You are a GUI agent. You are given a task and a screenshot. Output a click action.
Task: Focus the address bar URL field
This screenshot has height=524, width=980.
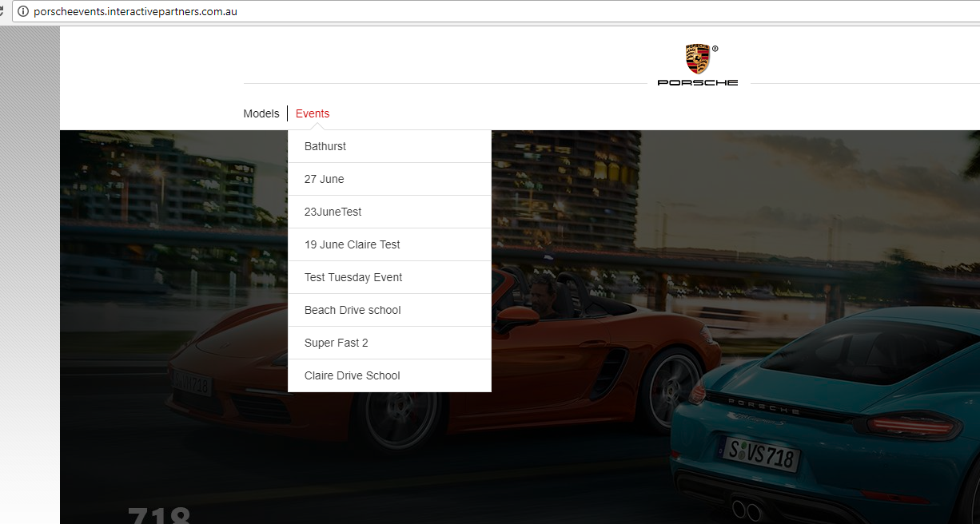tap(320, 11)
